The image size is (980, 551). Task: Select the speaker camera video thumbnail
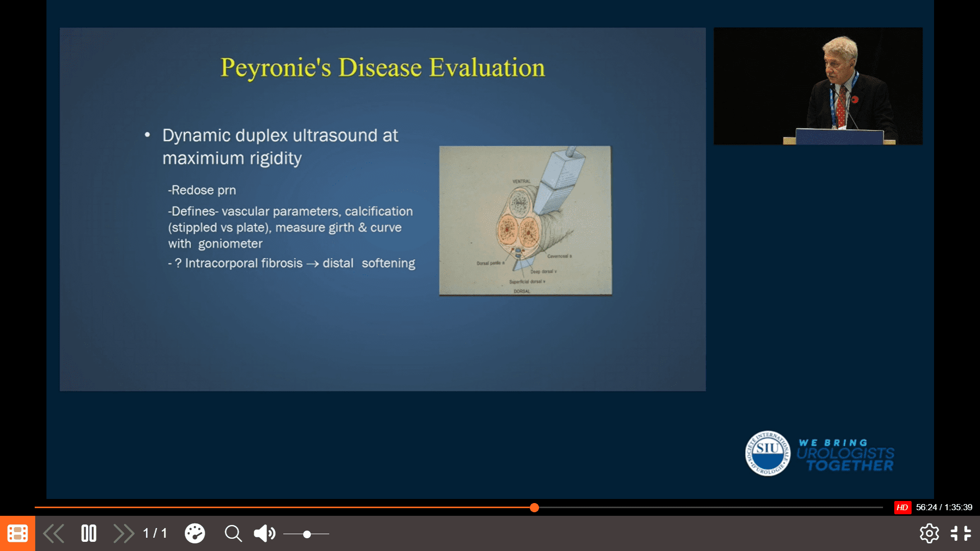click(x=818, y=86)
